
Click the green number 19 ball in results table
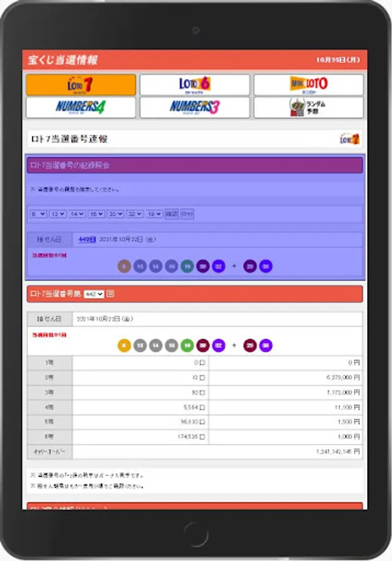(x=187, y=345)
